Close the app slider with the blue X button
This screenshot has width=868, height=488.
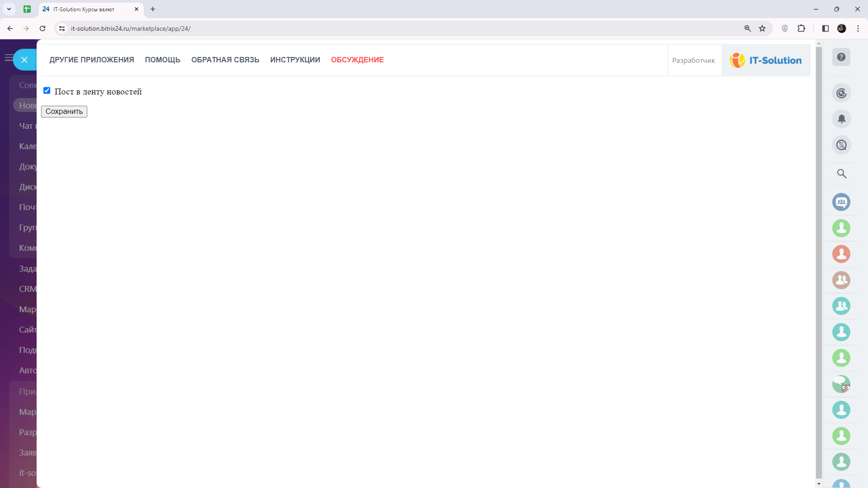(24, 60)
